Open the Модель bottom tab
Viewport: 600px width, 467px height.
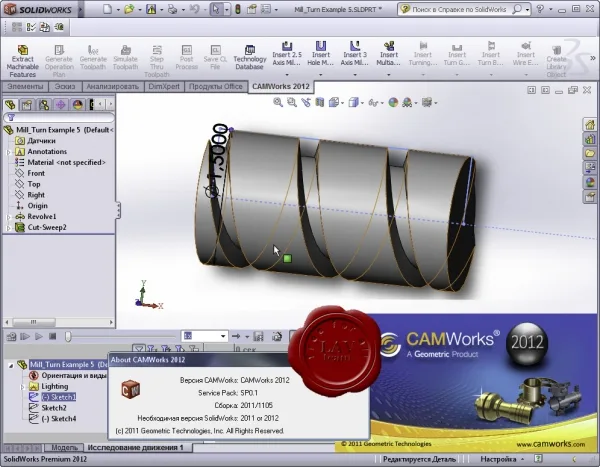tap(64, 447)
